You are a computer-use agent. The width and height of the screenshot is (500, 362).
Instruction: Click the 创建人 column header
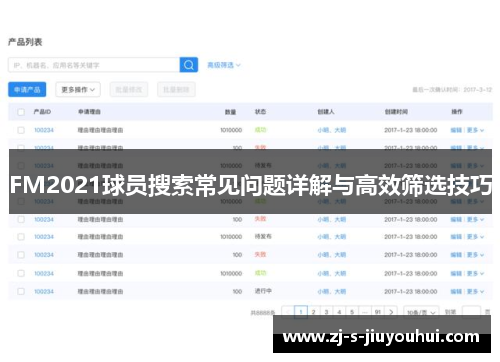pyautogui.click(x=326, y=112)
